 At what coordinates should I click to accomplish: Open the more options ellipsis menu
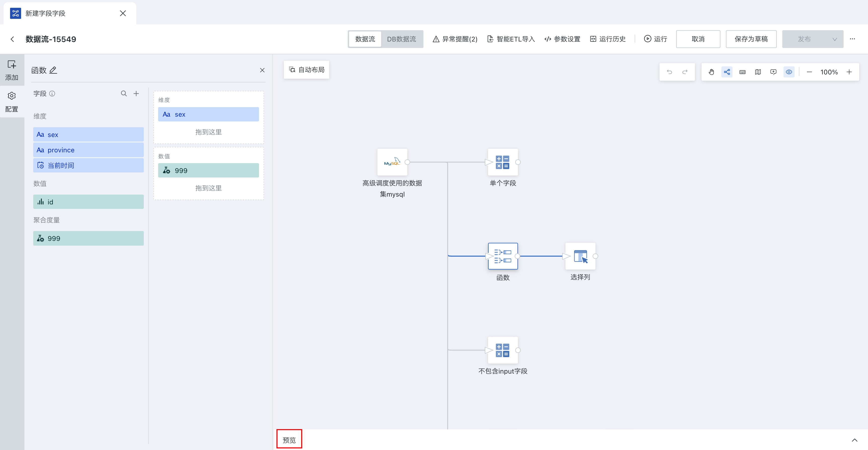(852, 39)
